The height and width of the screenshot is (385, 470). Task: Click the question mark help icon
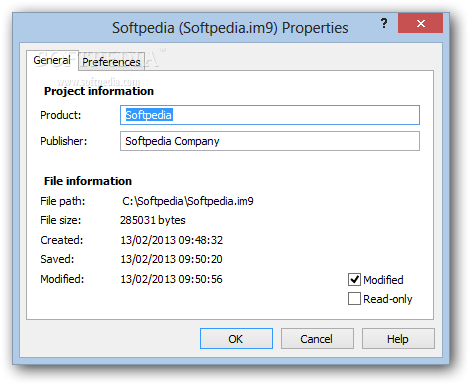(384, 23)
